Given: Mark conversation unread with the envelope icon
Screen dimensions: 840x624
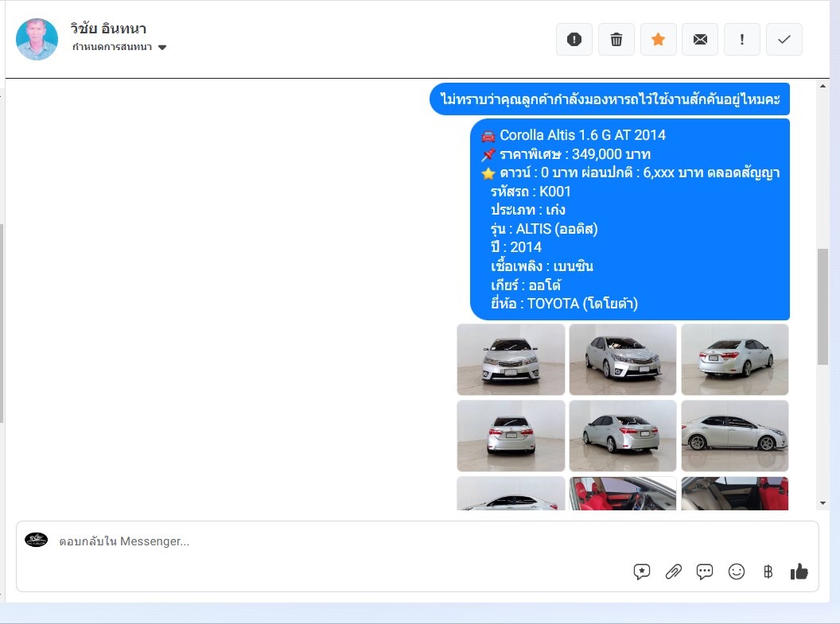Looking at the screenshot, I should (700, 39).
